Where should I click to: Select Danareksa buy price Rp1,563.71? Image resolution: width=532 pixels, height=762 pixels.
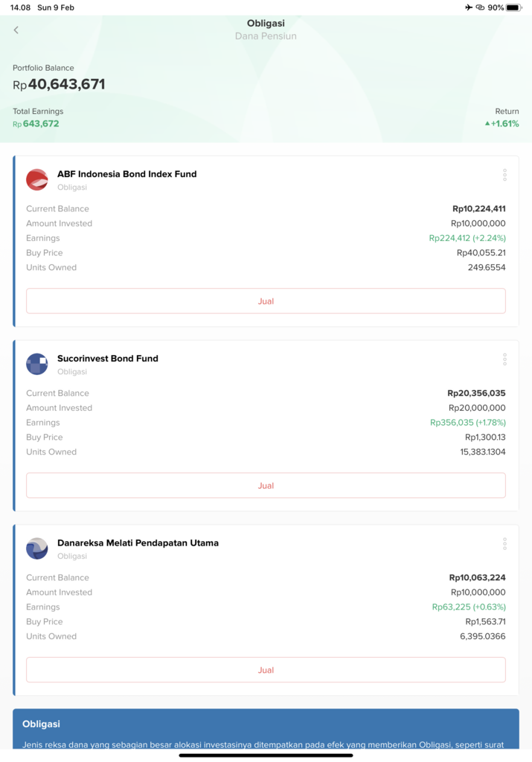485,621
